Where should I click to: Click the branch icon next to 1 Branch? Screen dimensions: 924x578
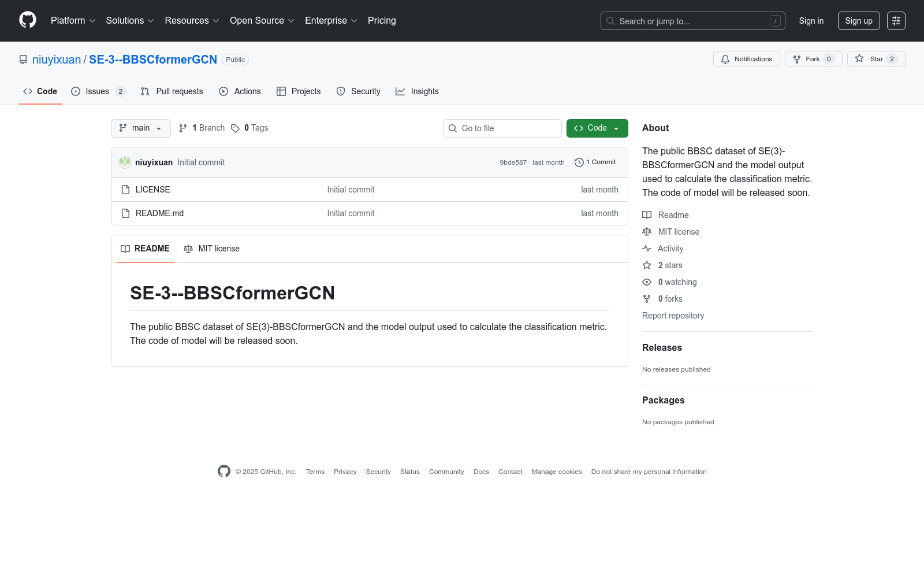click(x=183, y=128)
